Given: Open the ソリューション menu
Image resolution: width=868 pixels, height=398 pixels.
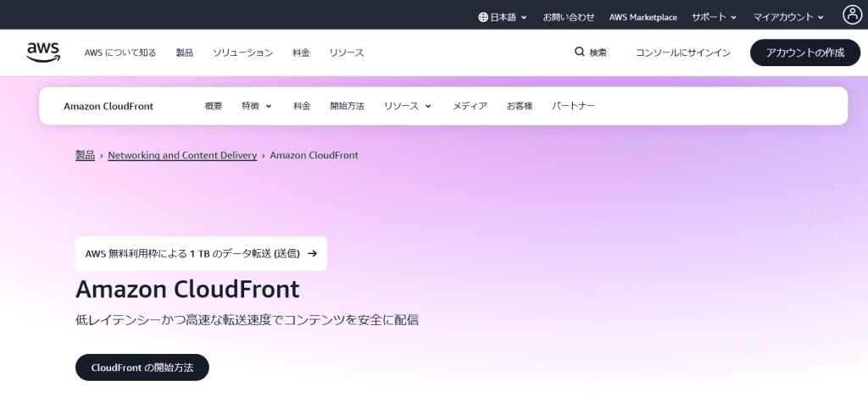Looking at the screenshot, I should [242, 53].
